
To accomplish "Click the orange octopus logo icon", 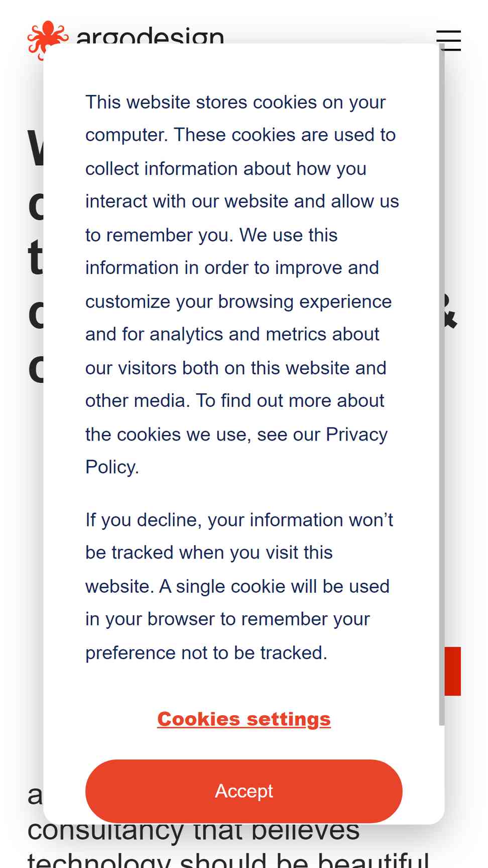I will pos(48,39).
